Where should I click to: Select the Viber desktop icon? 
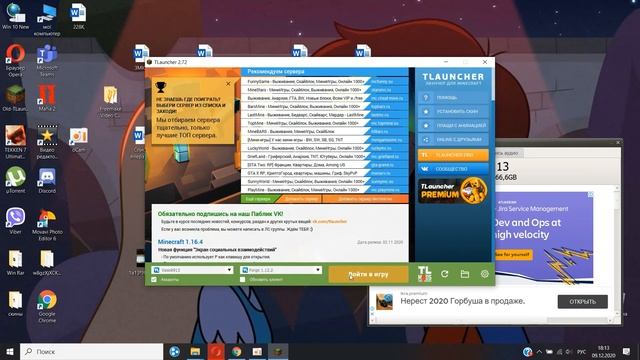pyautogui.click(x=15, y=221)
